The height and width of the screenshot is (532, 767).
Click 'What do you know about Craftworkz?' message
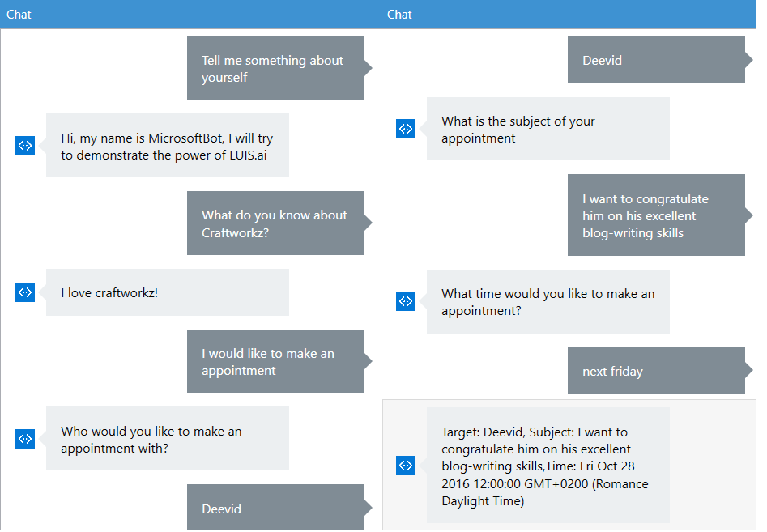(276, 223)
